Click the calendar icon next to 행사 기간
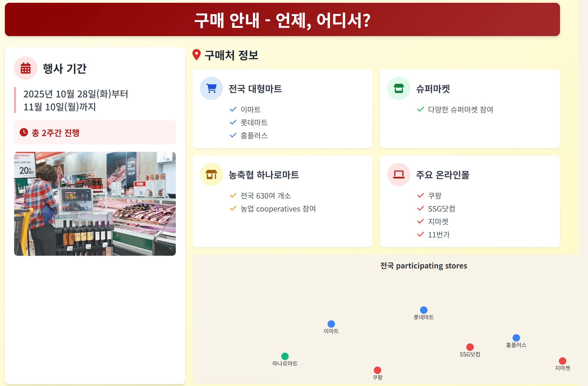This screenshot has height=386, width=588. [x=26, y=68]
